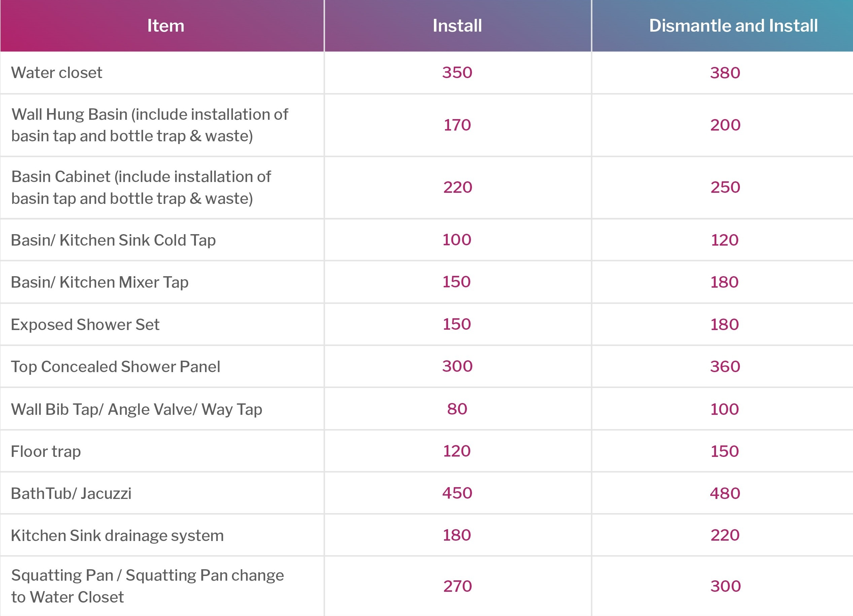Click BathTub/ Jacuzzi install price 450

pyautogui.click(x=457, y=493)
